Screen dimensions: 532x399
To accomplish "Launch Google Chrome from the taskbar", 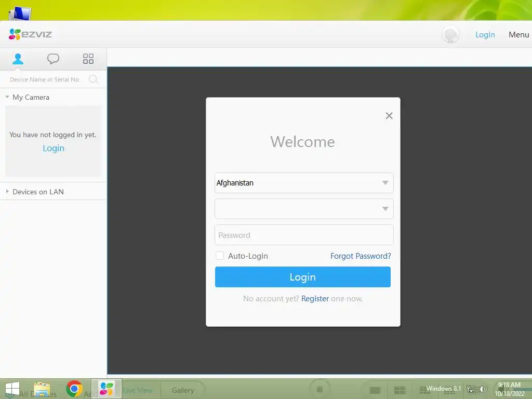I will pos(74,389).
